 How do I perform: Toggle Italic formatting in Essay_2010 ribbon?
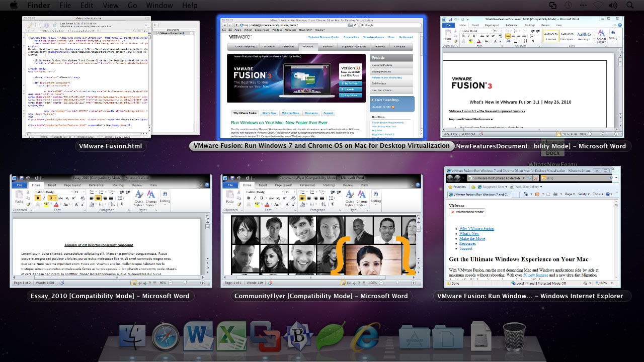pyautogui.click(x=44, y=198)
